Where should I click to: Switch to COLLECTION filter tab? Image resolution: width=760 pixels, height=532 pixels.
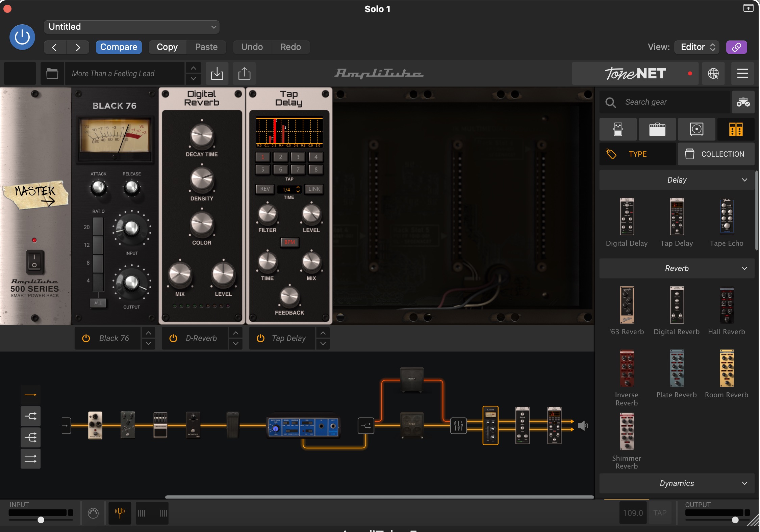[x=716, y=154]
